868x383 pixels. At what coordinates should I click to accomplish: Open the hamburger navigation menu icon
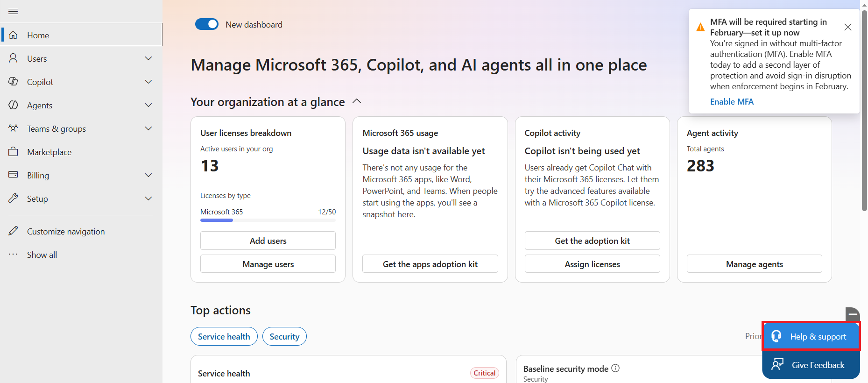(13, 11)
